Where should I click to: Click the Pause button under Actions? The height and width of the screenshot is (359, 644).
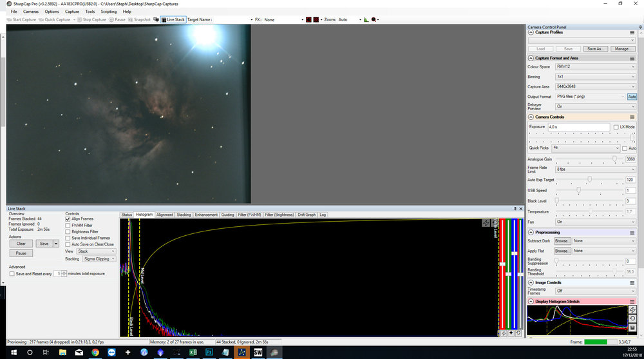coord(21,253)
